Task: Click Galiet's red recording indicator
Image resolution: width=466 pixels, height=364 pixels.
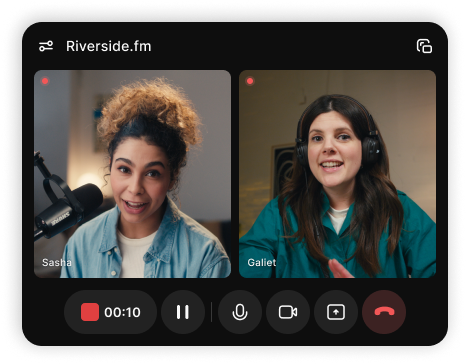Action: [250, 81]
